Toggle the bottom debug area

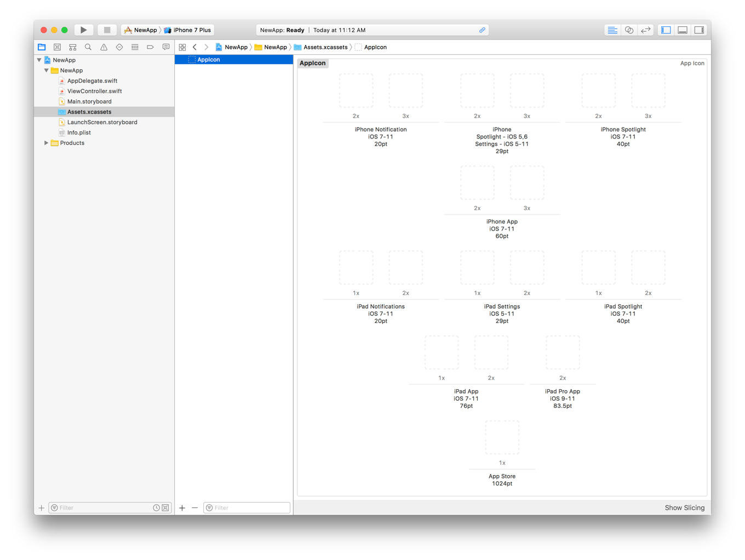pos(683,30)
